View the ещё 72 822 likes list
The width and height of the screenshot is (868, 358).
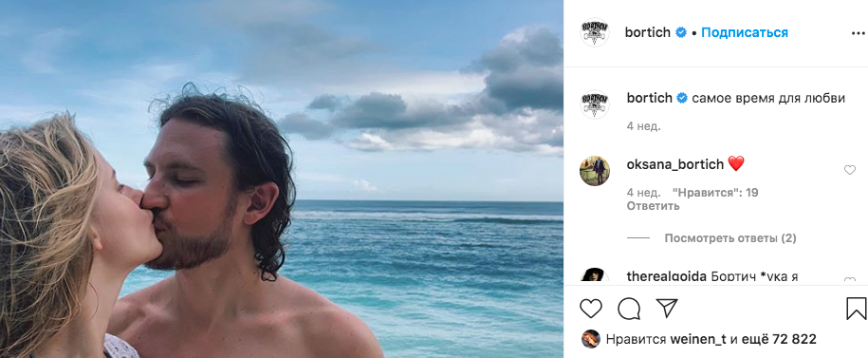[x=778, y=339]
